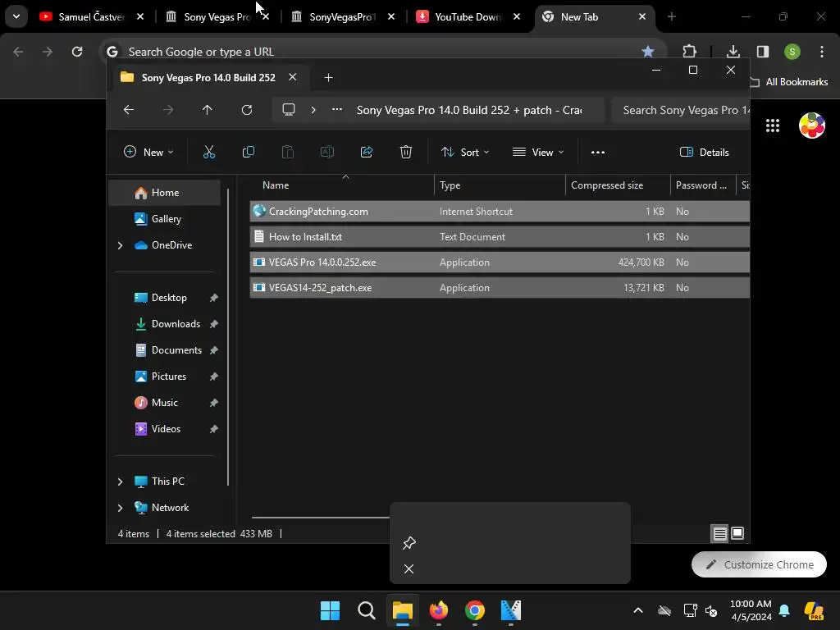The width and height of the screenshot is (840, 630).
Task: Expand the This PC tree node
Action: coord(120,482)
